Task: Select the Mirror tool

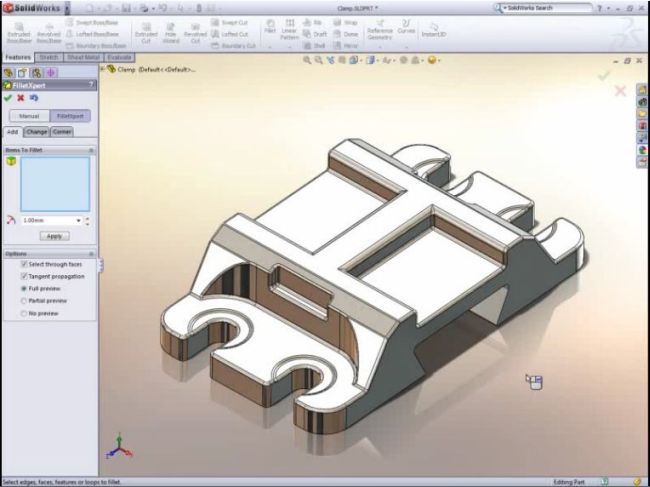Action: [346, 46]
